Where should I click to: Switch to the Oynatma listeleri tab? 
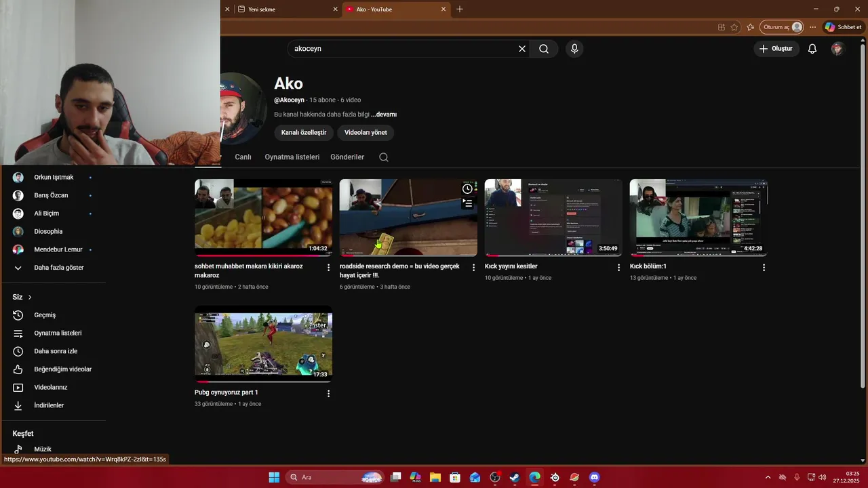(x=292, y=157)
